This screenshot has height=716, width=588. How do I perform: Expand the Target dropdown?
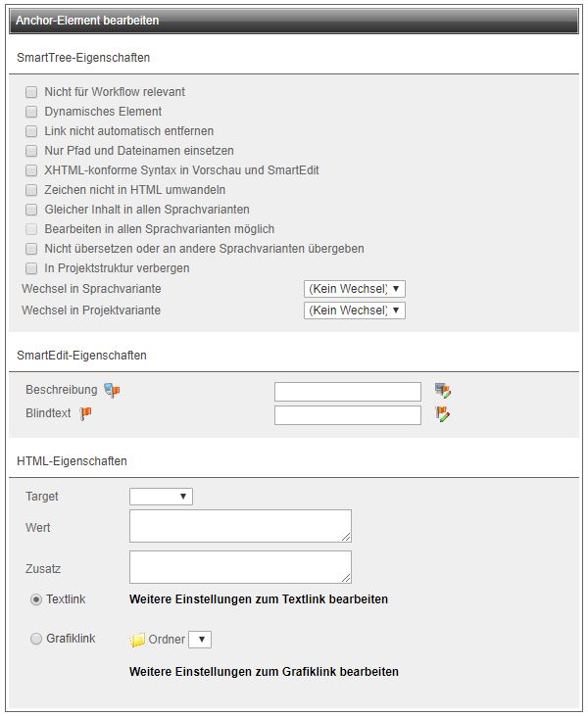point(161,497)
